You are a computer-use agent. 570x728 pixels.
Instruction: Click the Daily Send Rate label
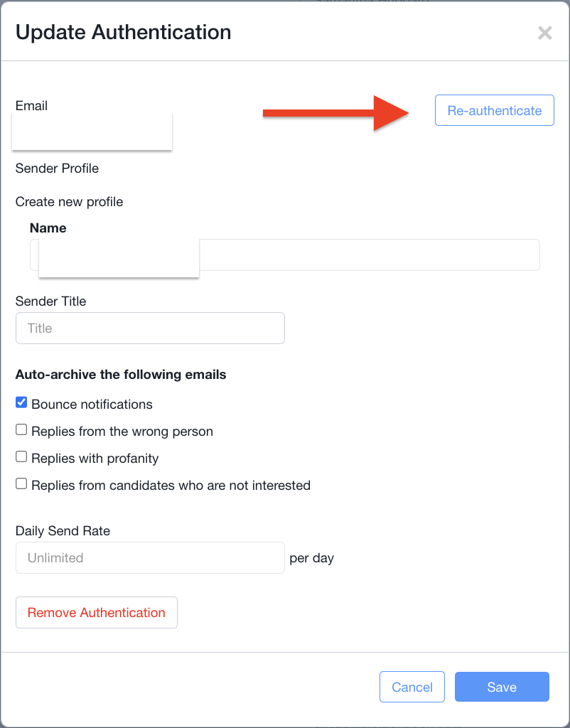pyautogui.click(x=63, y=531)
